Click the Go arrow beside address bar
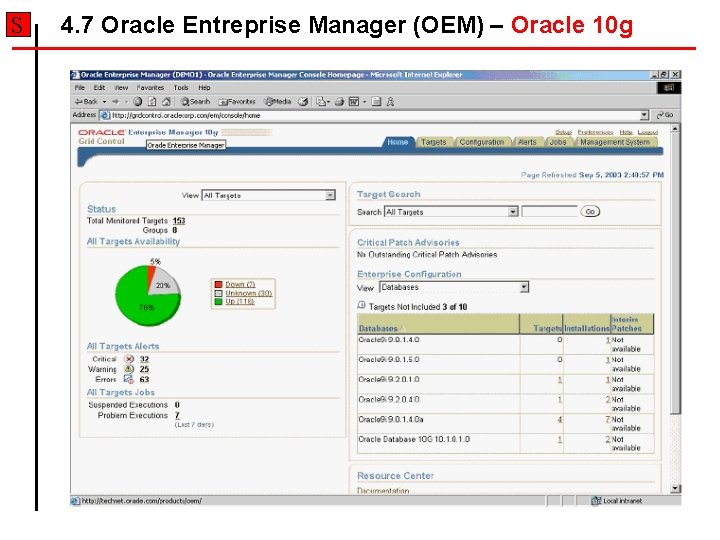Screen dimensions: 720x540 click(x=665, y=115)
